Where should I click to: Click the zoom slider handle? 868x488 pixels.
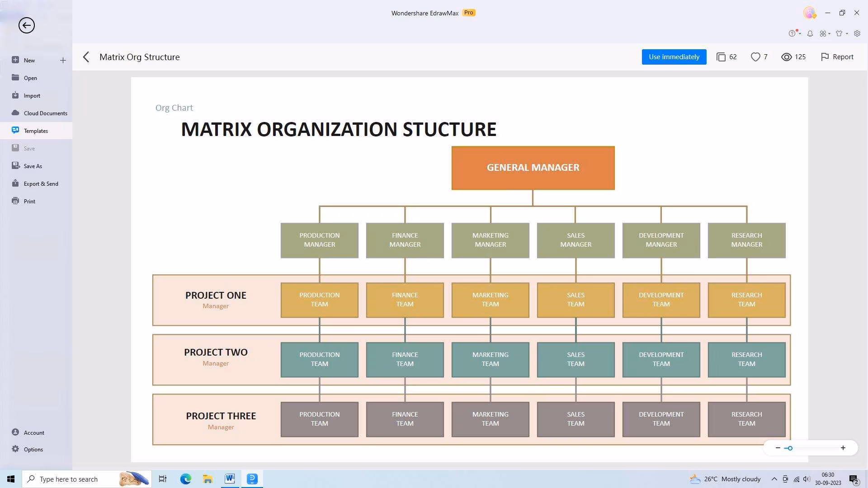(790, 448)
